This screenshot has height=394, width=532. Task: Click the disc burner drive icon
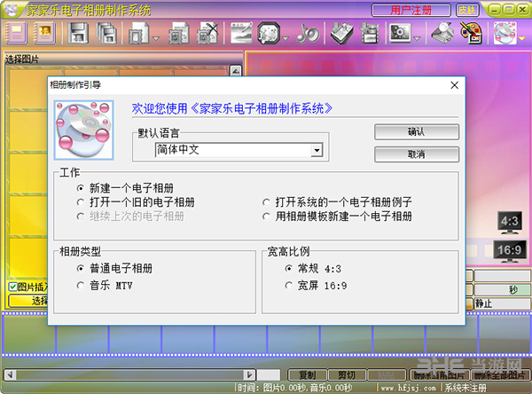tap(442, 33)
